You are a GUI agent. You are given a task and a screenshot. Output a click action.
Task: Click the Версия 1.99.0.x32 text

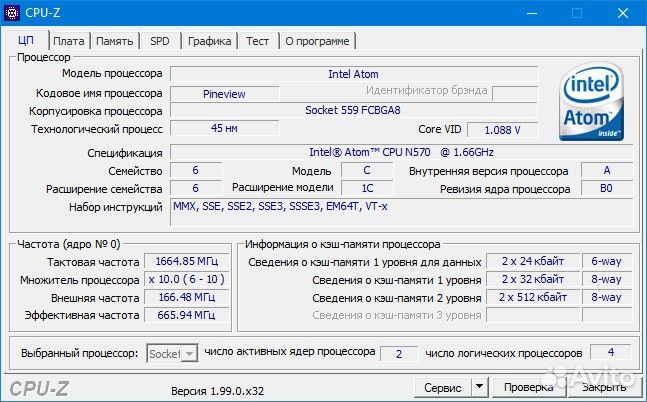click(217, 391)
